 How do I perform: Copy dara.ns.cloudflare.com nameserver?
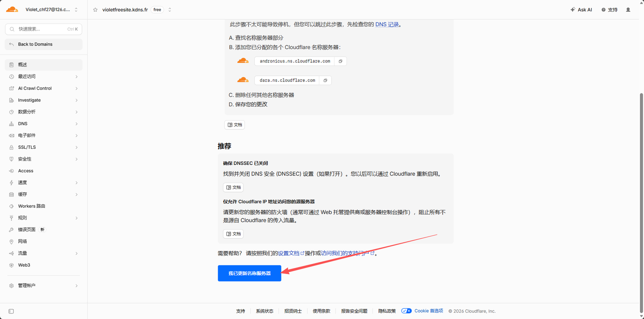point(325,80)
